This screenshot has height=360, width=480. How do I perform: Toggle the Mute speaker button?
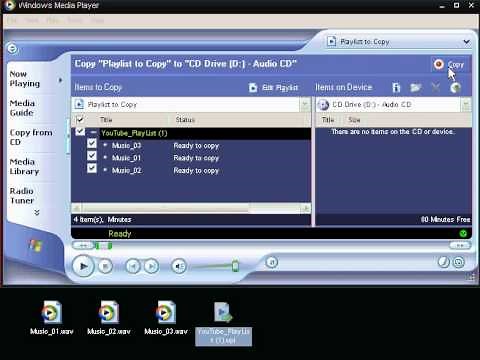coord(179,266)
